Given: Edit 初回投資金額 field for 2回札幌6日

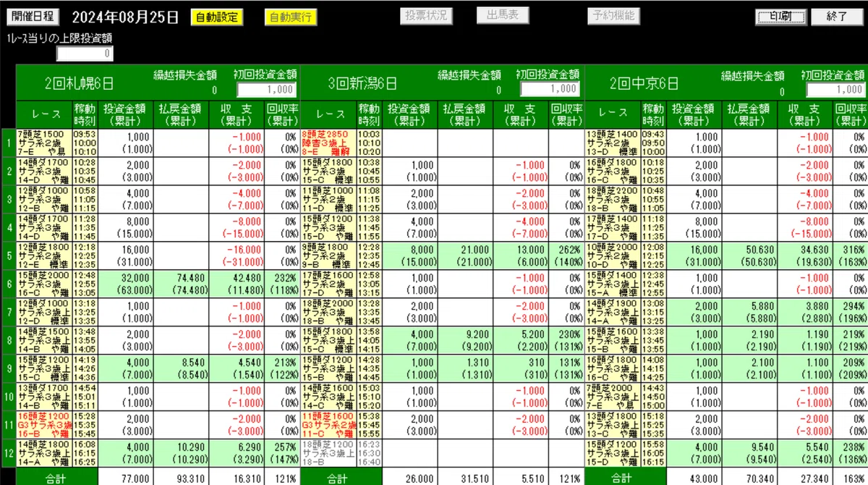Looking at the screenshot, I should click(266, 89).
